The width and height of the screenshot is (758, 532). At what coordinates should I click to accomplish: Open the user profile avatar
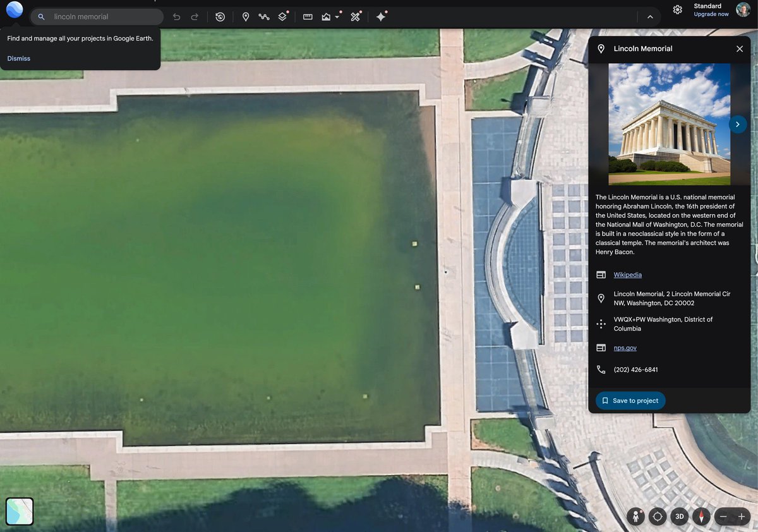[x=743, y=9]
